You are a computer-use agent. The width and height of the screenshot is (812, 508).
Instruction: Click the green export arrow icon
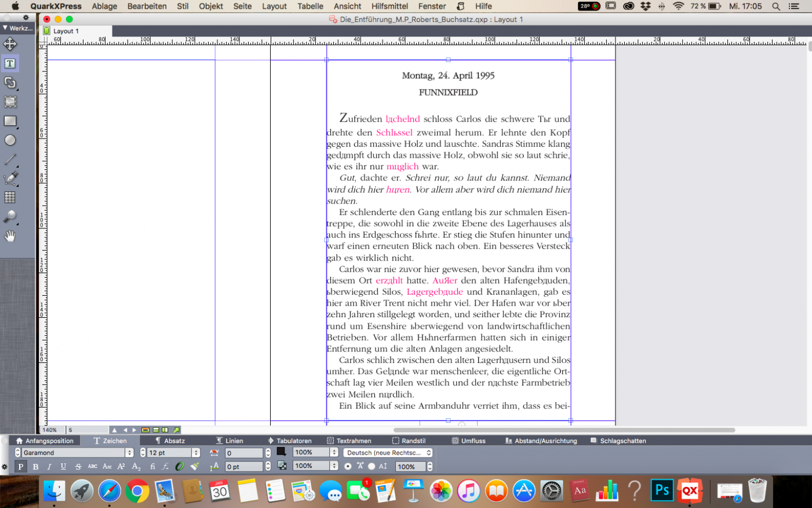tap(176, 430)
